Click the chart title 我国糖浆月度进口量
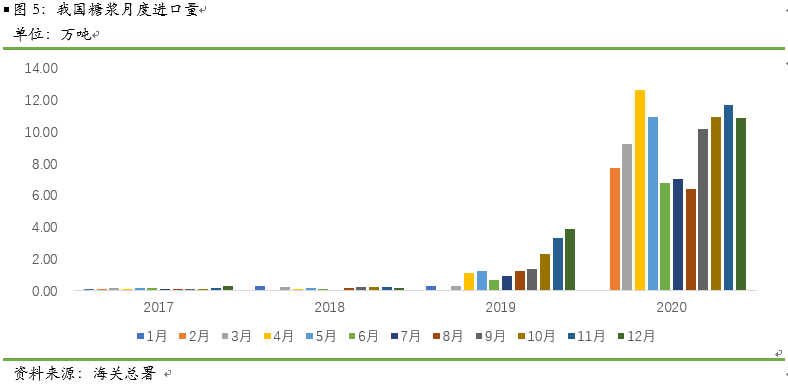The height and width of the screenshot is (385, 788). 128,9
